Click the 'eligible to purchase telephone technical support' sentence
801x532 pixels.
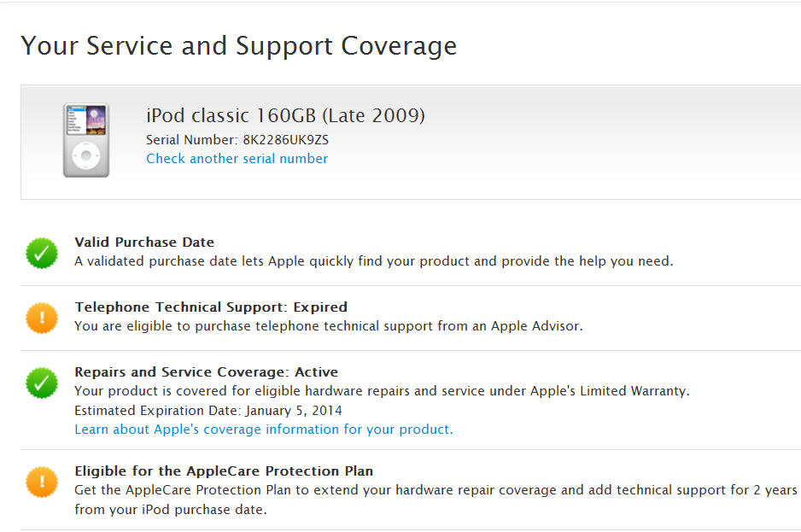pyautogui.click(x=329, y=326)
